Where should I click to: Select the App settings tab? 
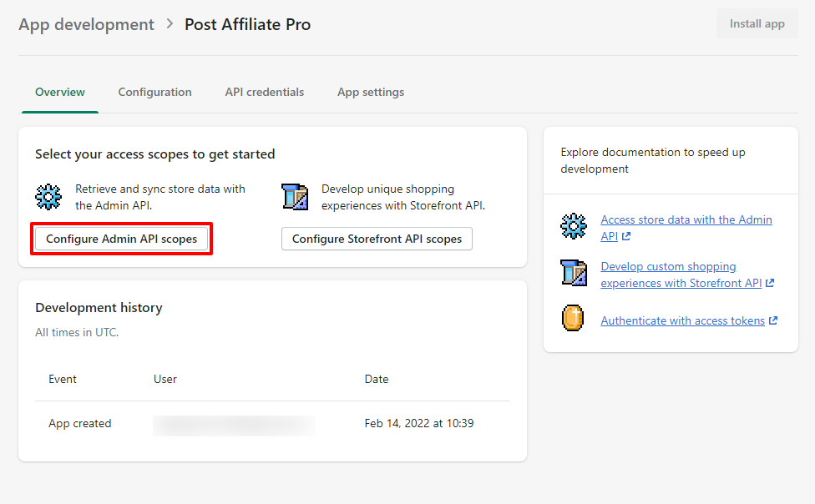tap(371, 93)
